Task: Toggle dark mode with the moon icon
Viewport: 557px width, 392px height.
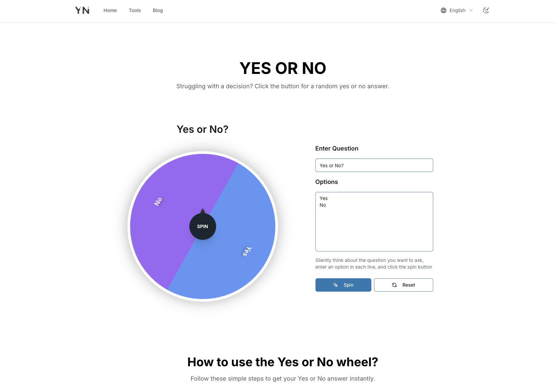Action: [x=486, y=10]
